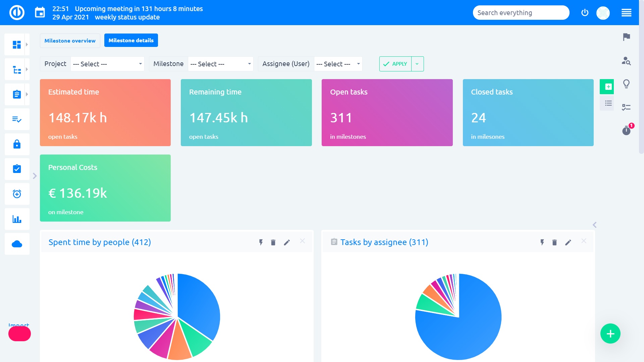The width and height of the screenshot is (644, 362).
Task: Switch to the Milestone details tab
Action: [x=131, y=40]
